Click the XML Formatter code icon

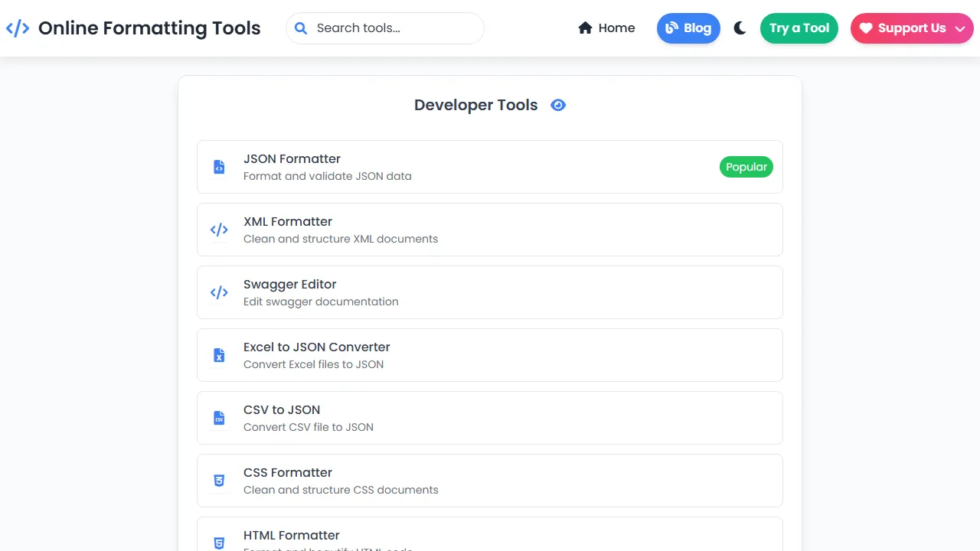[x=219, y=229]
